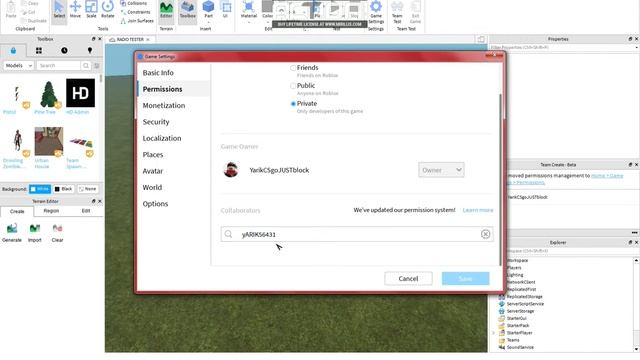
Task: Open Toolbox search filter options
Action: [x=97, y=65]
